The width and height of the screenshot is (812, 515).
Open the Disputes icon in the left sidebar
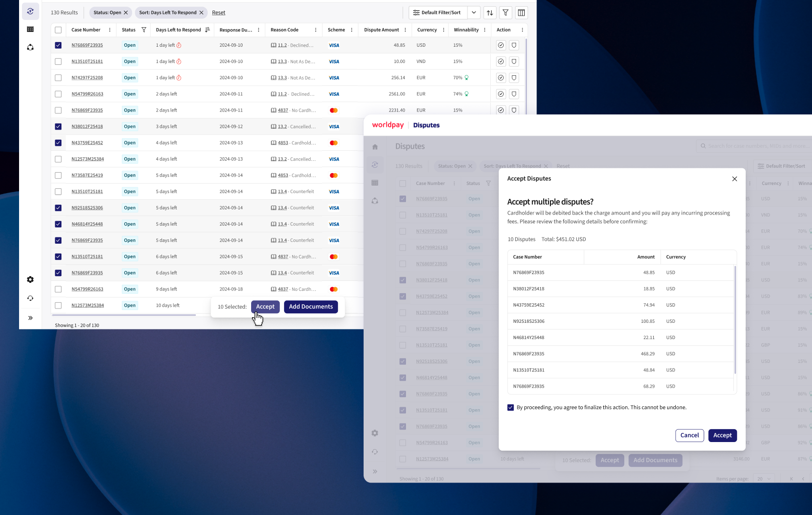pyautogui.click(x=30, y=11)
